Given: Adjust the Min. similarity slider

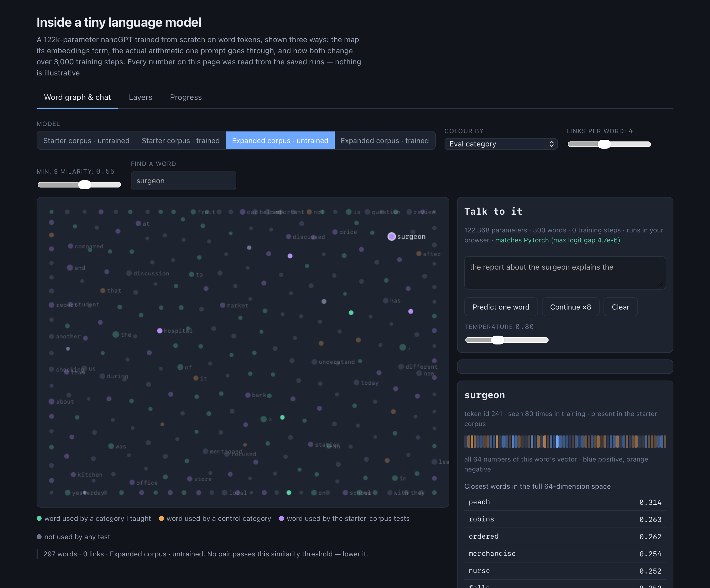Looking at the screenshot, I should [x=79, y=185].
